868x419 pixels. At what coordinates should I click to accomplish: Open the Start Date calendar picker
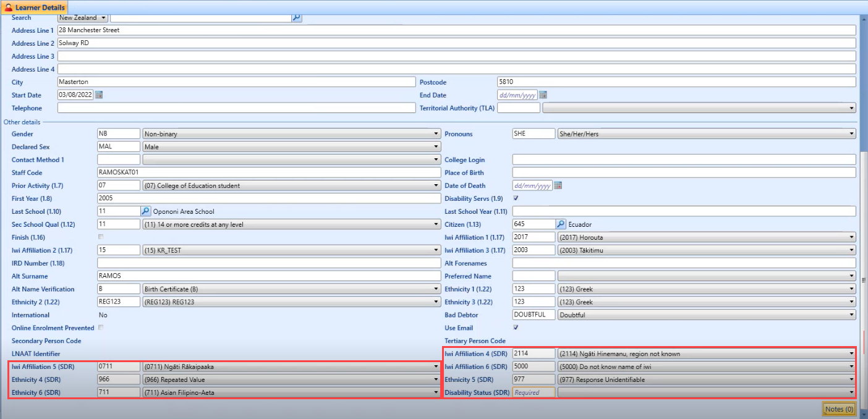click(x=99, y=95)
